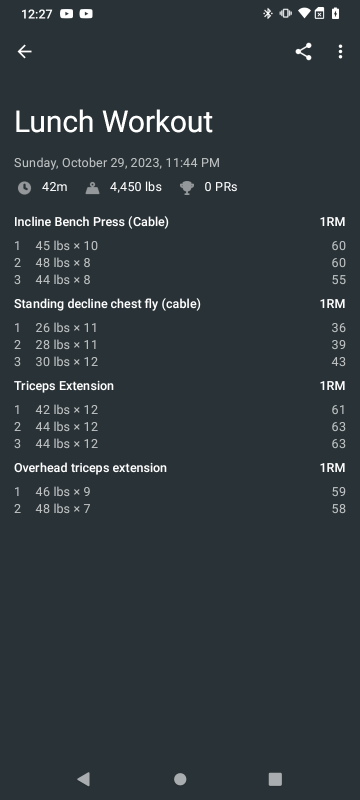Select set 30 lbs × 12
This screenshot has height=800, width=360.
[179, 362]
